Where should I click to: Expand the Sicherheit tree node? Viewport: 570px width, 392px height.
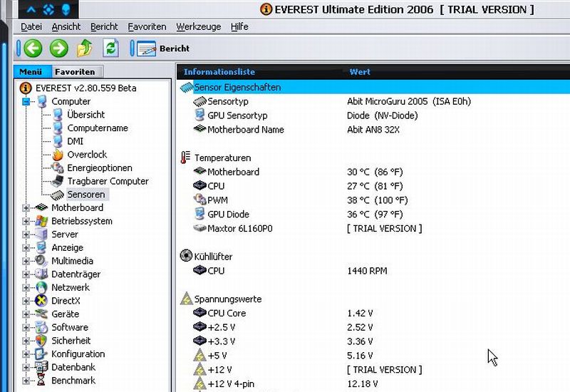click(x=26, y=341)
